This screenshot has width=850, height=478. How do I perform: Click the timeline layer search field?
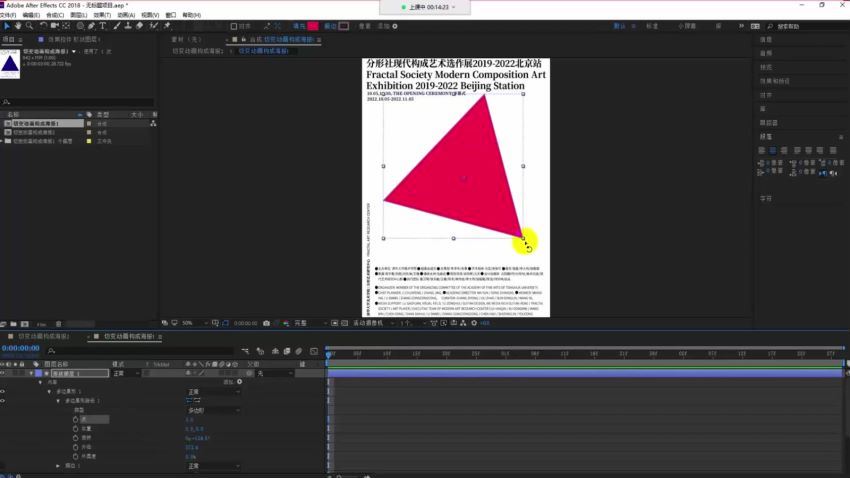(141, 351)
